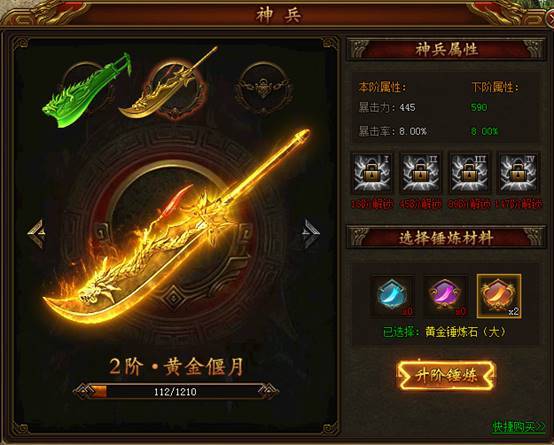Click locked skill slot I
The image size is (554, 445).
pos(372,173)
